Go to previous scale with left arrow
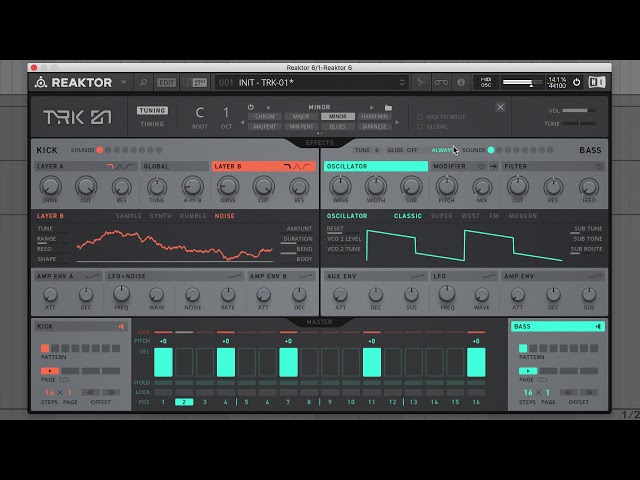 (x=268, y=108)
